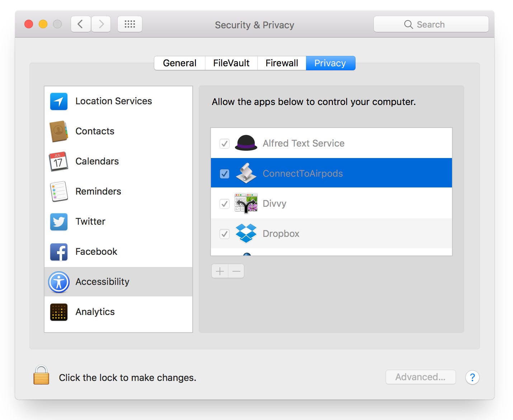Click the Accessibility figure icon

tap(59, 282)
